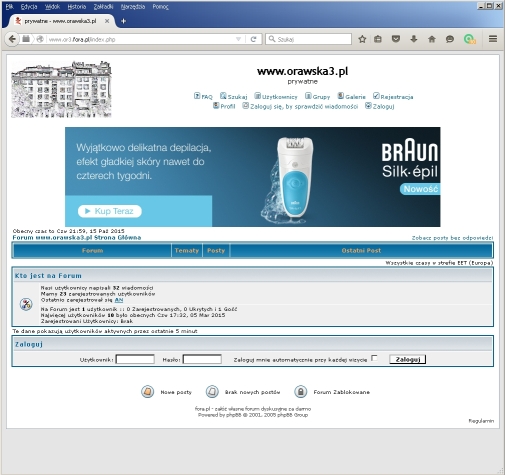Click the Użytkownik input field

135,359
